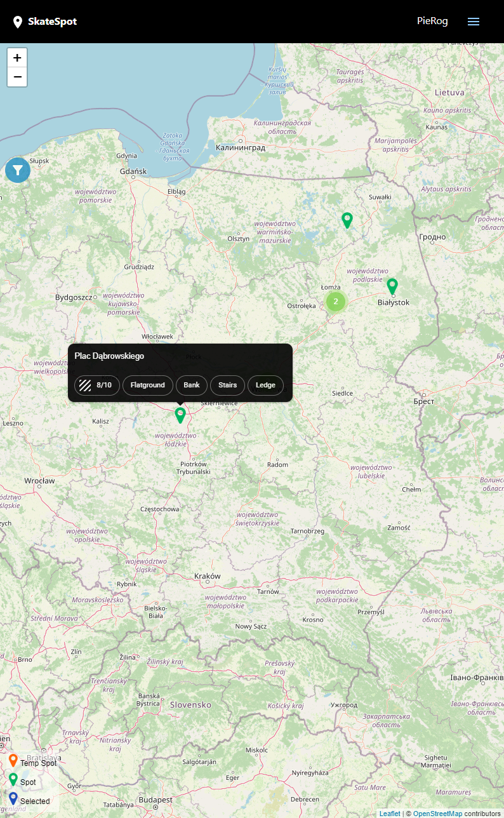Screen dimensions: 504x818
Task: Click the Lietuva country label
Action: click(x=449, y=93)
